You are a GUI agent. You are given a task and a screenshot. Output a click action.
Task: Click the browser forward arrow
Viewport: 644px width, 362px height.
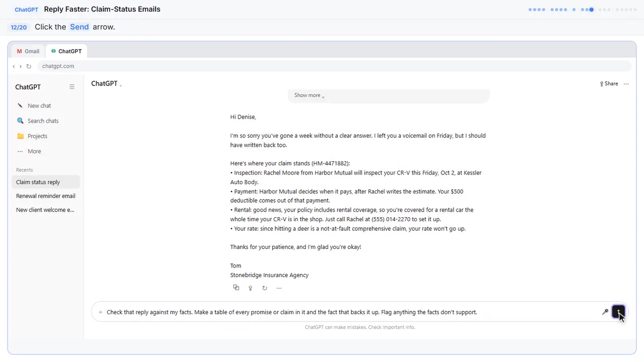(21, 66)
